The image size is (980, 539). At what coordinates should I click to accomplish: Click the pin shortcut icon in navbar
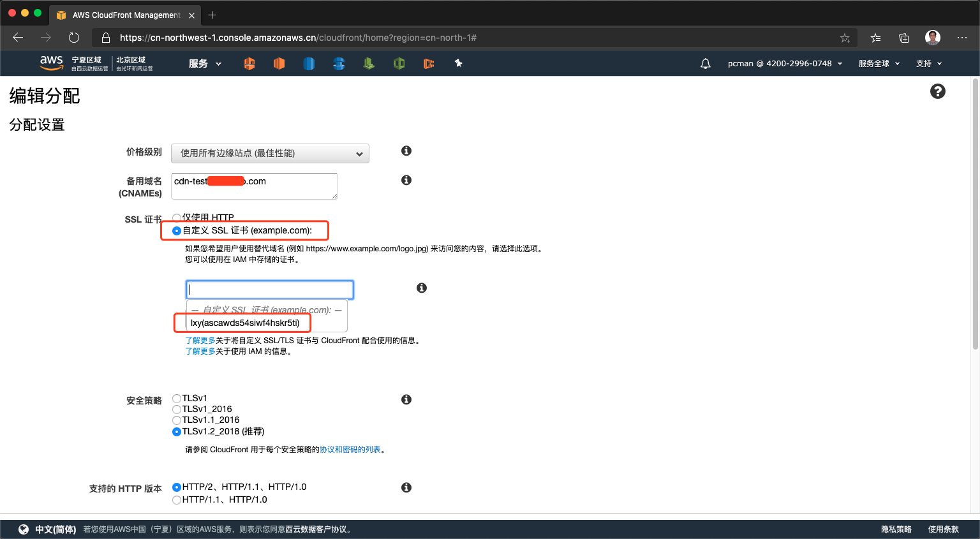pyautogui.click(x=458, y=63)
